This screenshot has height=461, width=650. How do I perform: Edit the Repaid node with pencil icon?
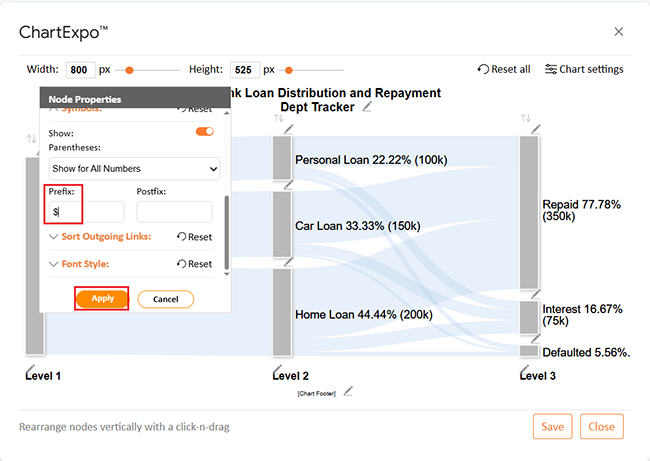point(537,128)
